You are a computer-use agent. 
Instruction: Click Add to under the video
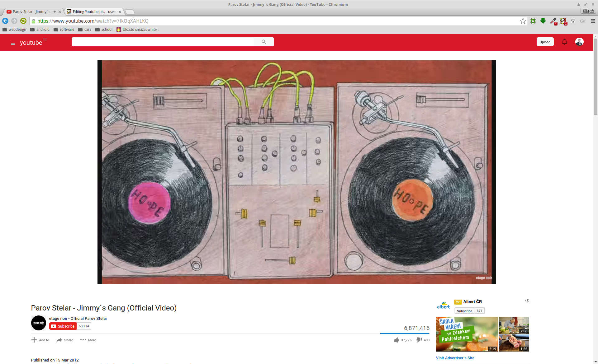coord(40,340)
